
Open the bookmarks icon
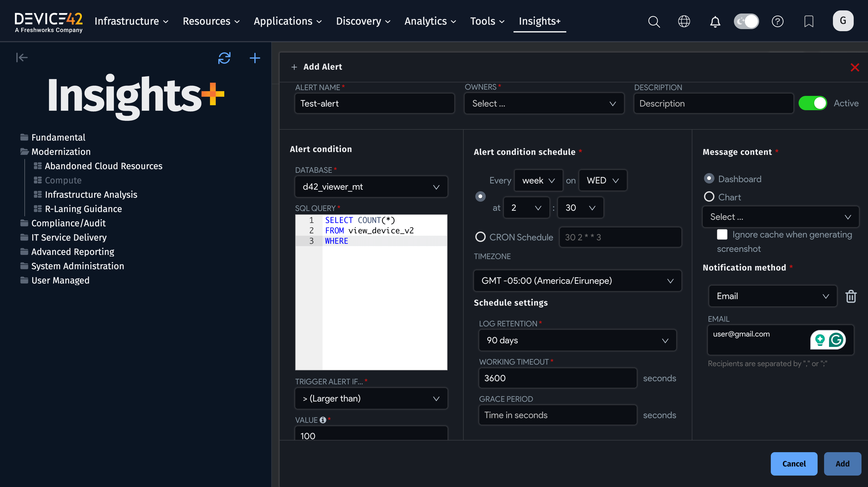pos(809,21)
